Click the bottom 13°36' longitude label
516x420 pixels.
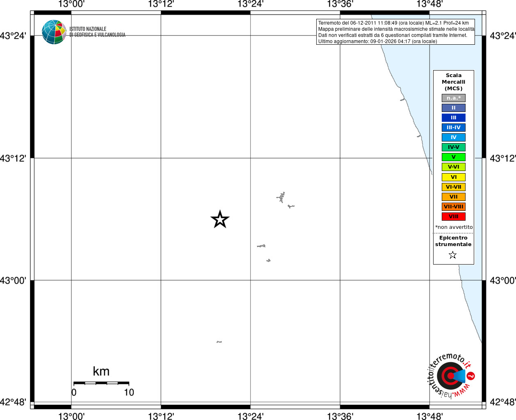340,416
